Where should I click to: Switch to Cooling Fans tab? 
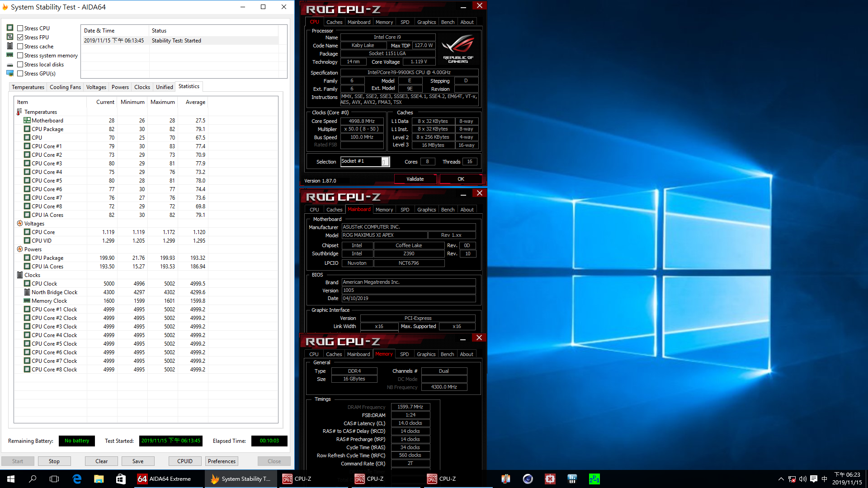65,87
